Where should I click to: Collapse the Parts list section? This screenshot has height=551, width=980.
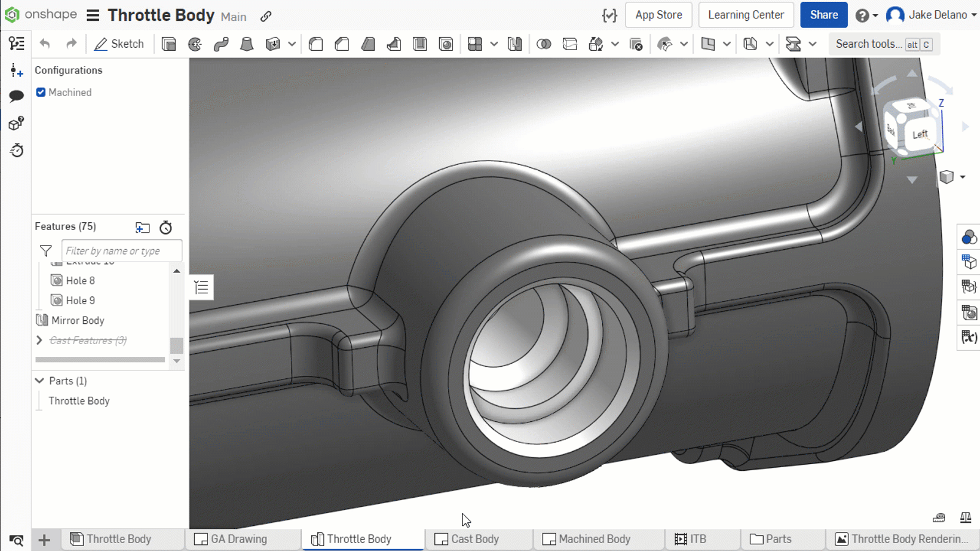click(x=40, y=381)
